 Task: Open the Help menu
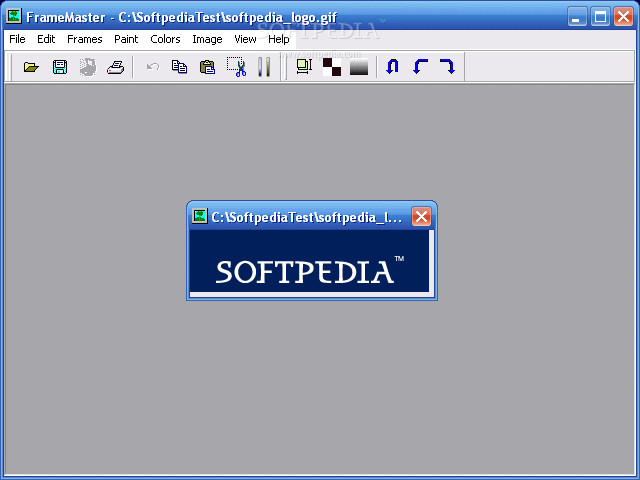click(279, 39)
